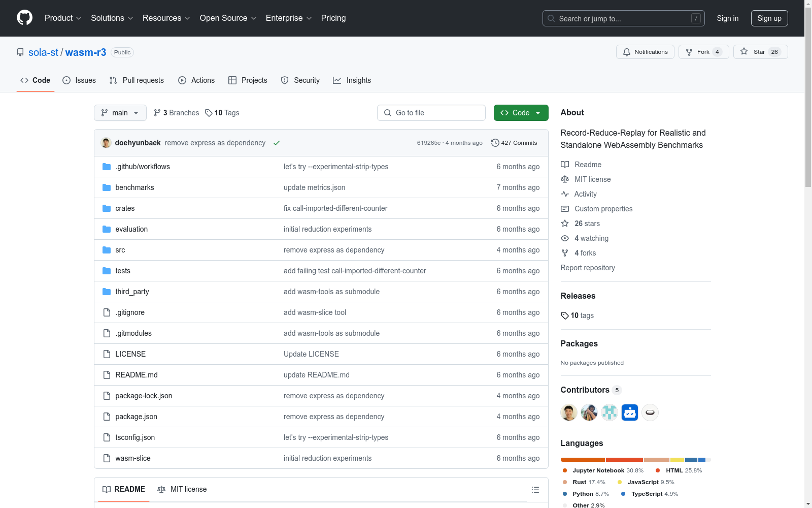812x508 pixels.
Task: Toggle Notifications for this repository
Action: point(645,52)
